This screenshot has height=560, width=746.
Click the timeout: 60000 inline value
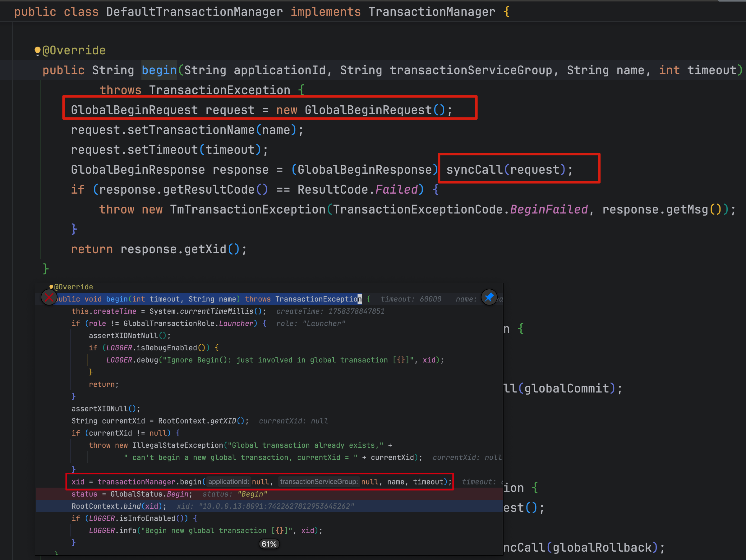tap(411, 299)
